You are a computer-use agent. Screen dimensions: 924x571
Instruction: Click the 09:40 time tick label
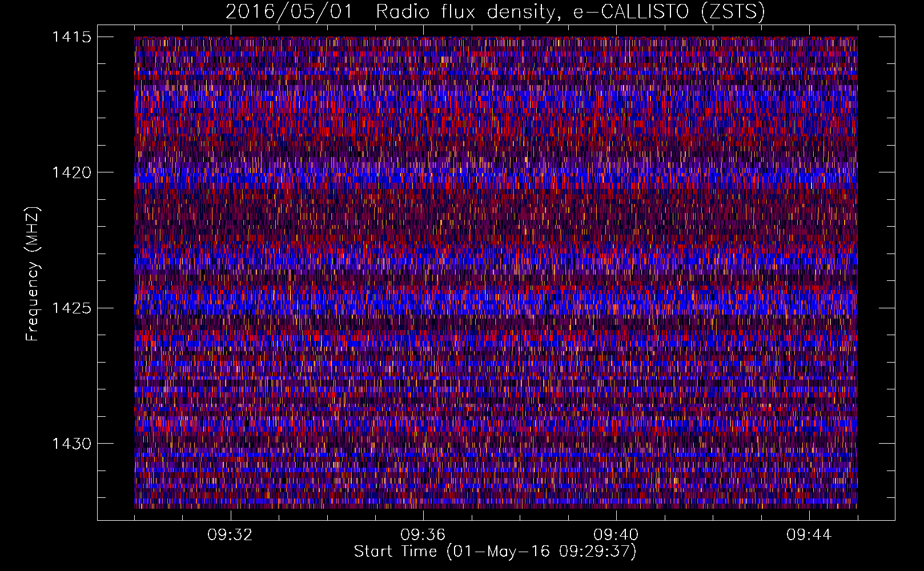616,535
